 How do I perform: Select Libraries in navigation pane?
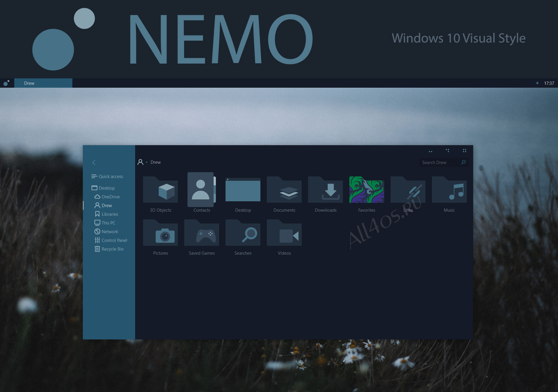click(106, 214)
